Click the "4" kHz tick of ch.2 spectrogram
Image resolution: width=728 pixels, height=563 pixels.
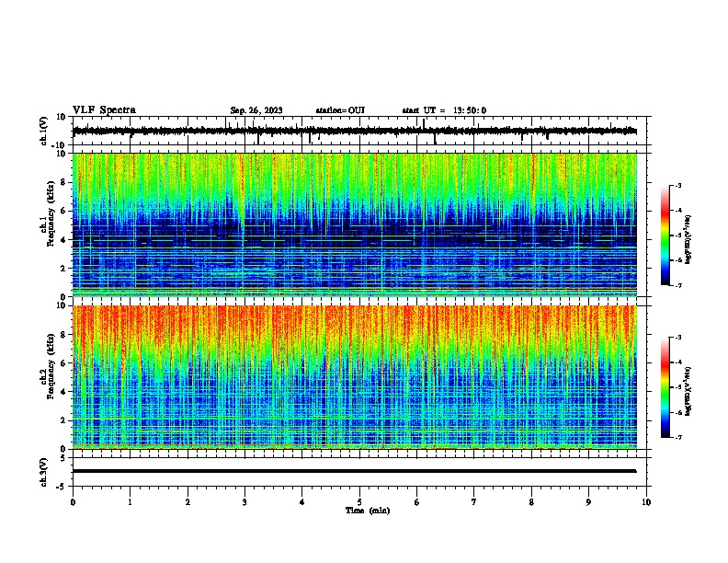pos(64,392)
